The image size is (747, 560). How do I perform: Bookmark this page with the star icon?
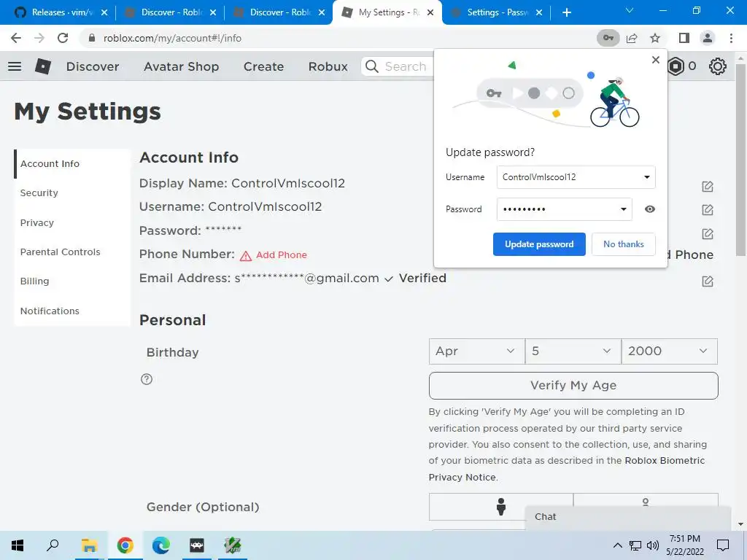tap(656, 38)
